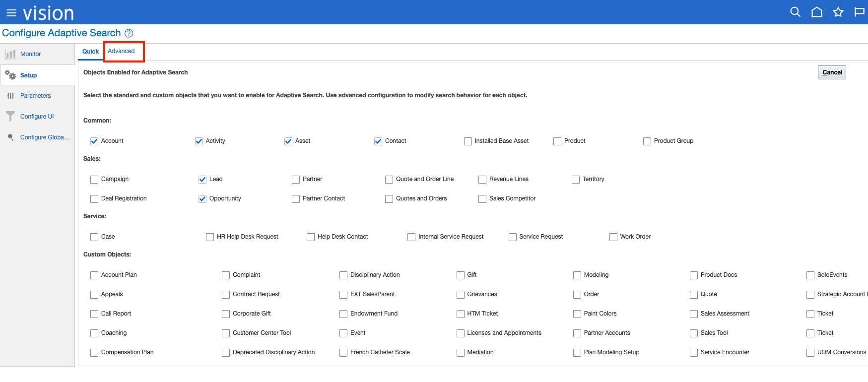This screenshot has width=868, height=382.
Task: Click the flag watchlist icon
Action: click(859, 12)
